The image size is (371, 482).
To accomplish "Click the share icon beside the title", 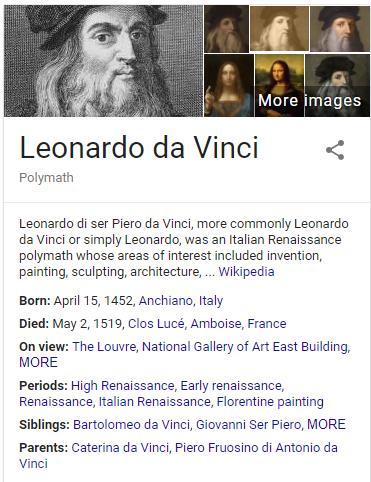I will click(335, 150).
